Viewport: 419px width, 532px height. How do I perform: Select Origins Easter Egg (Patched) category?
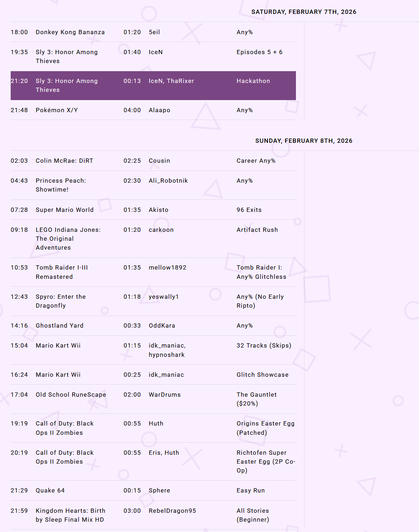265,428
